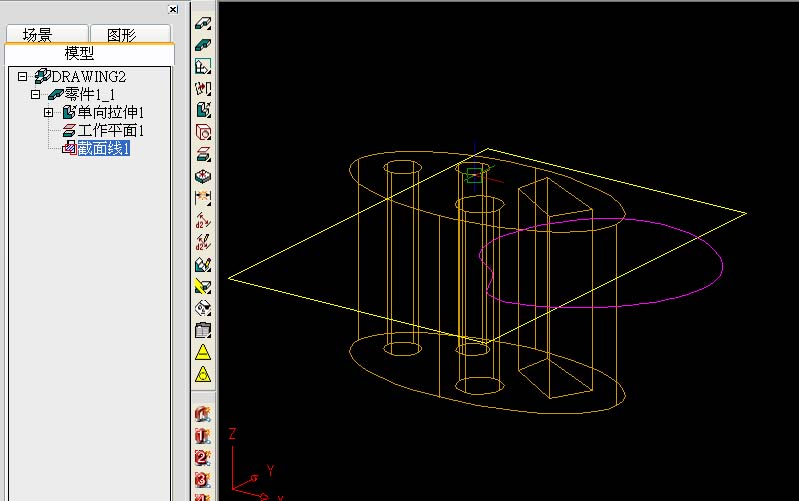The width and height of the screenshot is (799, 501).
Task: Select 截面线1 in the model tree
Action: coord(103,148)
